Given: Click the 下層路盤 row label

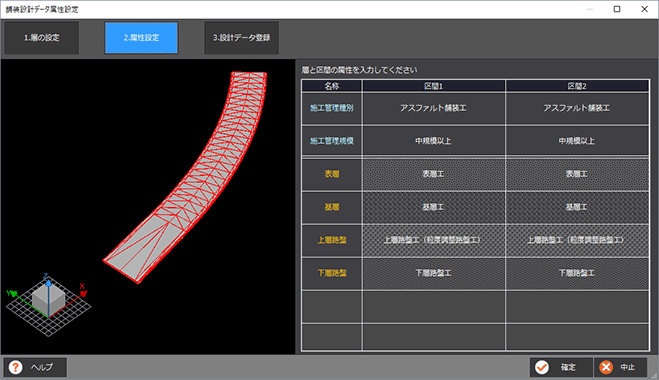Looking at the screenshot, I should [x=332, y=273].
